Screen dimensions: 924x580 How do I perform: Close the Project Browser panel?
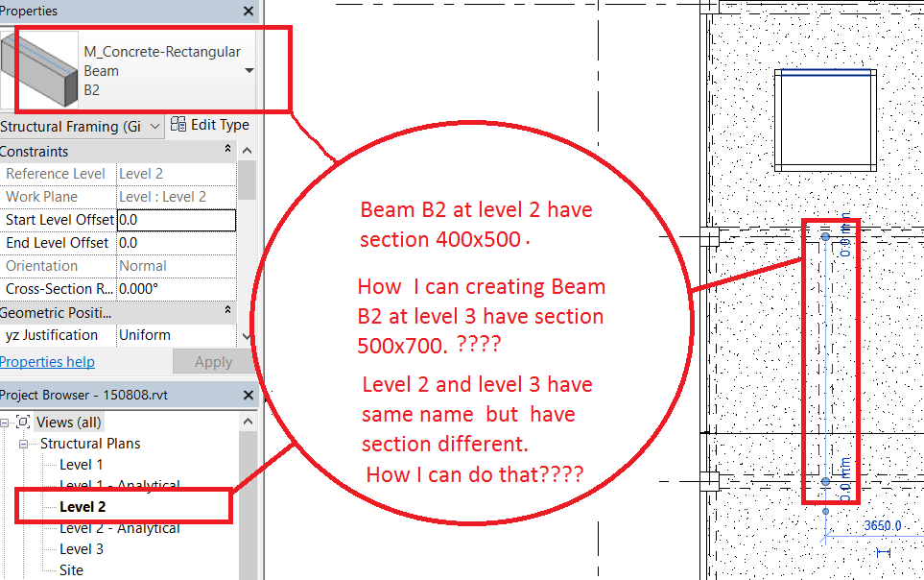[x=249, y=396]
